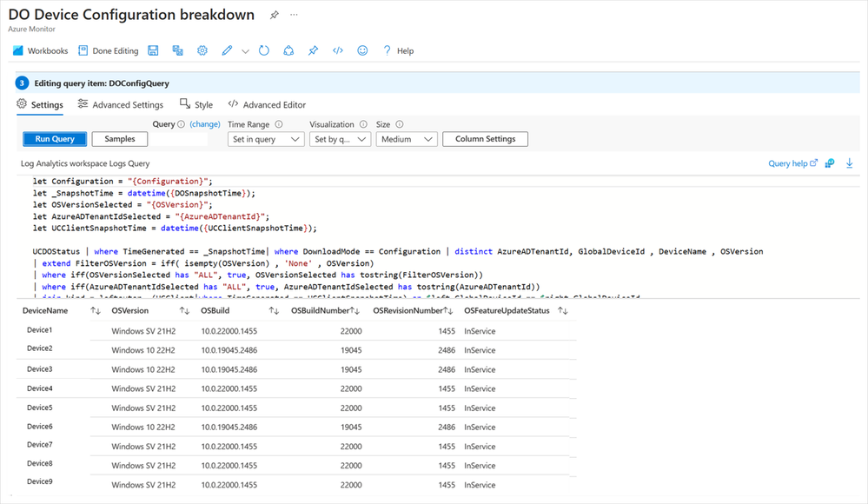Viewport: 868px width, 504px height.
Task: Save the workbook with floppy disk icon
Action: pyautogui.click(x=153, y=51)
